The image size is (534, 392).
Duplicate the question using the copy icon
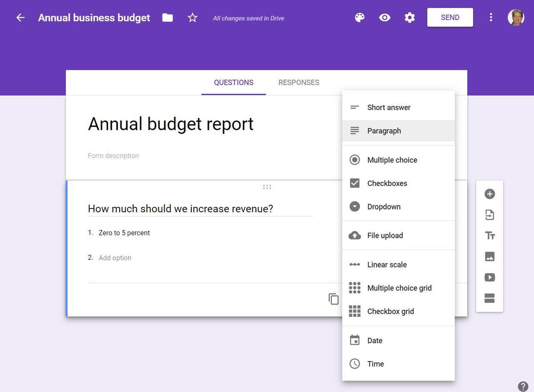point(333,299)
